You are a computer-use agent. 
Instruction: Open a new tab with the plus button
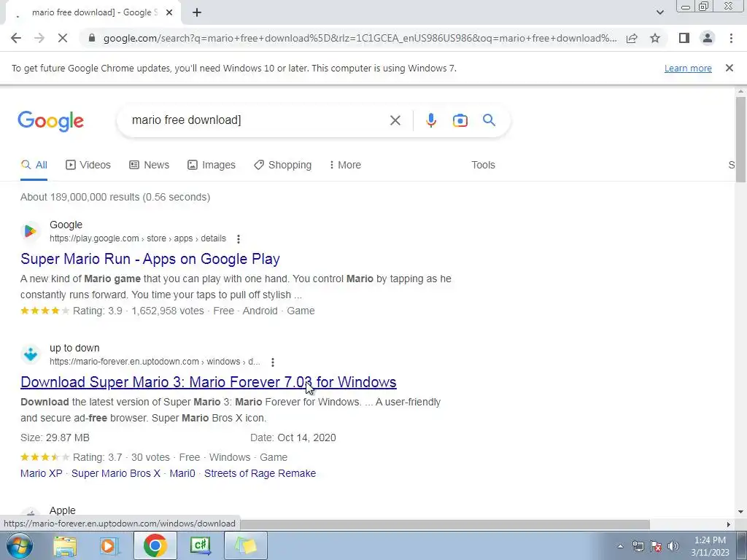click(x=197, y=12)
